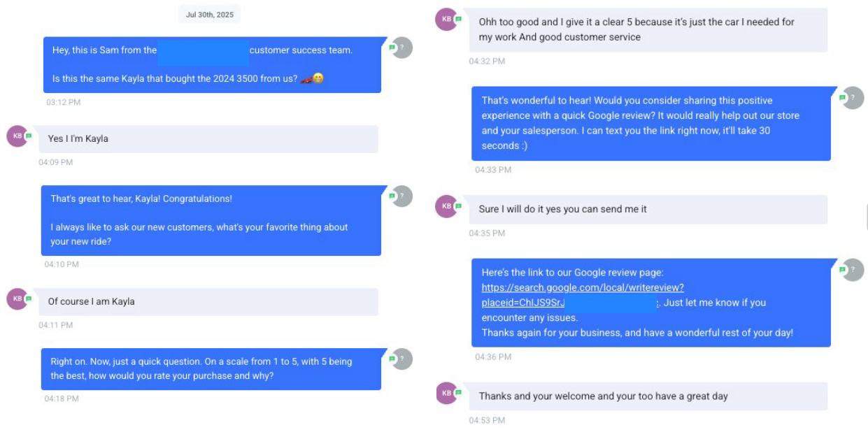Click the KB avatar beside the "Ohh too good" message
Viewport: 868px width, 432px height.
click(x=446, y=20)
